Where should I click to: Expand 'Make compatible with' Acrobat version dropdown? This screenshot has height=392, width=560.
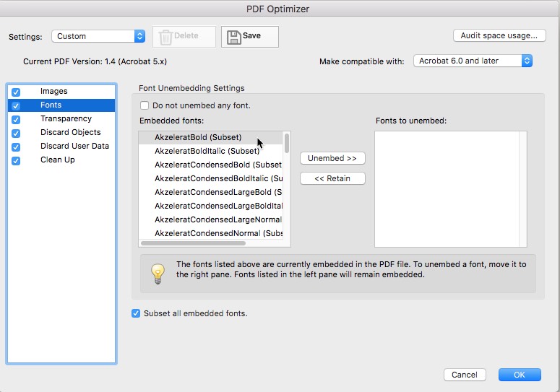(x=473, y=61)
